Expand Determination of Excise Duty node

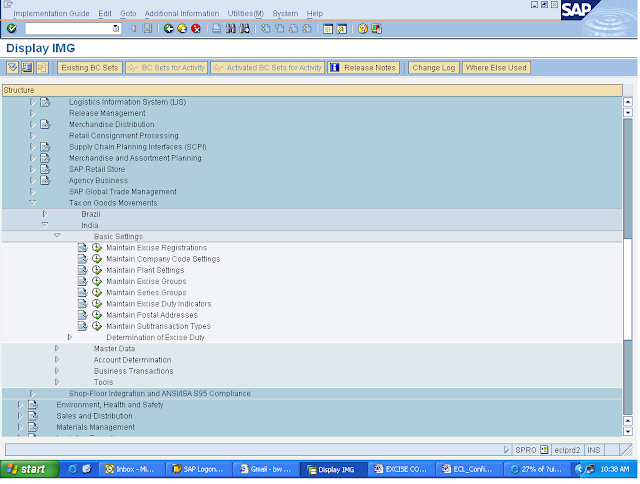click(x=70, y=337)
